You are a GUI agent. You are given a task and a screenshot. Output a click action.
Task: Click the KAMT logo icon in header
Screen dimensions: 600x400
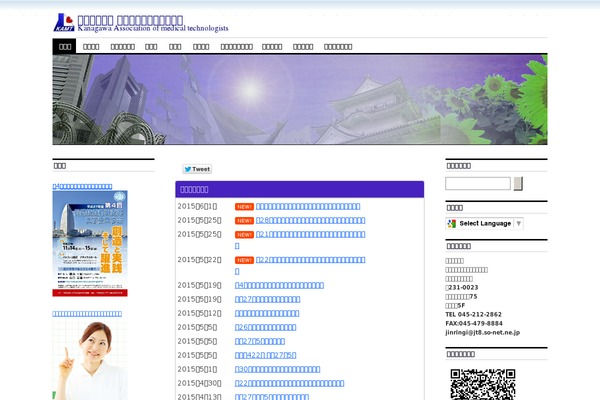click(64, 23)
